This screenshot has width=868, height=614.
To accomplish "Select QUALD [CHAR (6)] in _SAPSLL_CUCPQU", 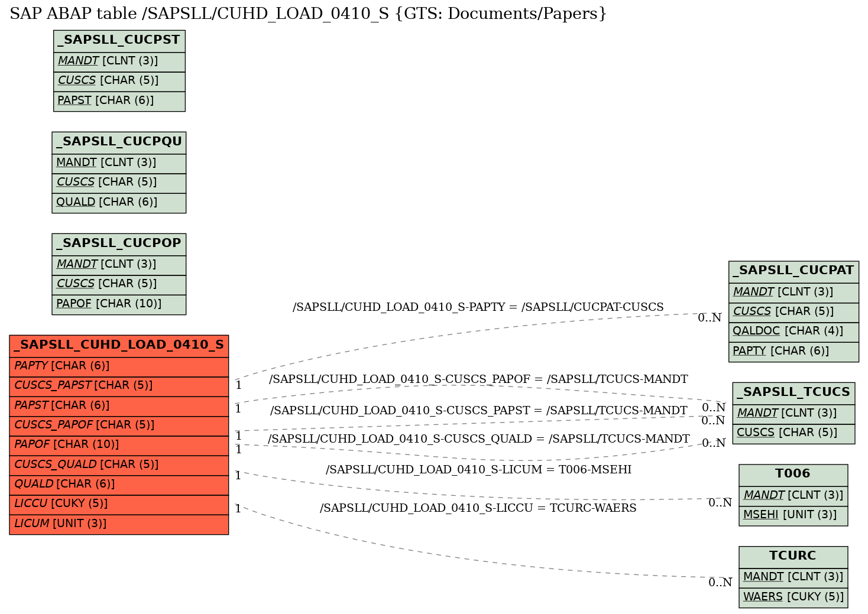I will pyautogui.click(x=119, y=203).
